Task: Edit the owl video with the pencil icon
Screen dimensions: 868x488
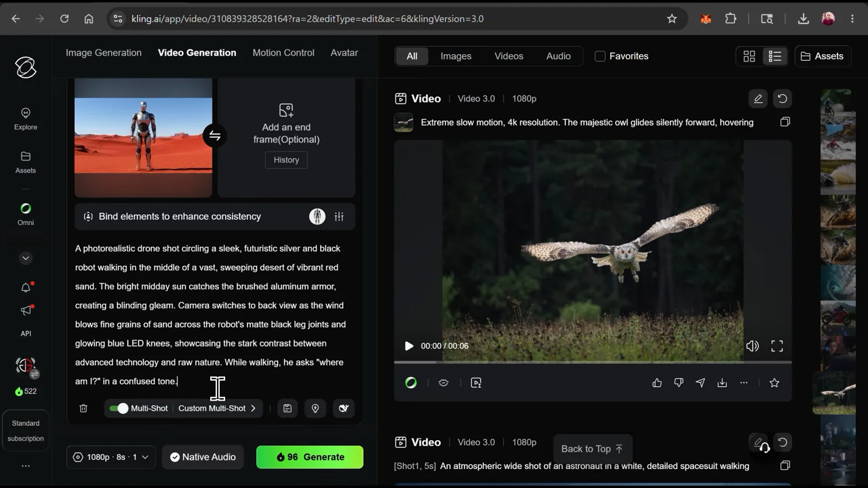Action: [x=758, y=99]
